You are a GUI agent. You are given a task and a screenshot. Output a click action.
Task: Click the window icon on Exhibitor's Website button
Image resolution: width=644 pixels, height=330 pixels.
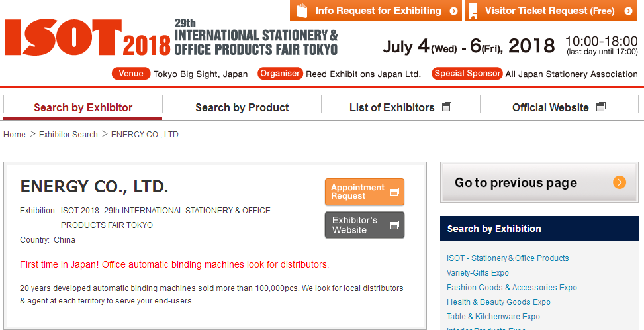point(394,225)
